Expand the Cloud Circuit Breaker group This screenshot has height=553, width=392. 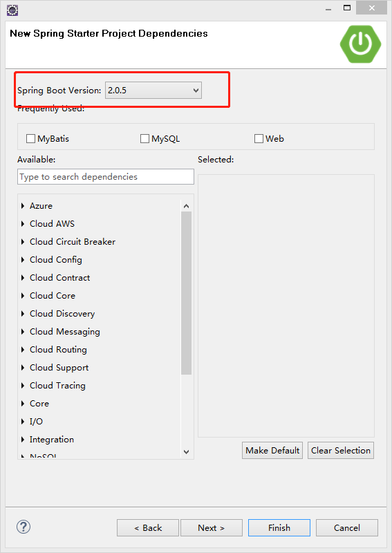coord(23,241)
